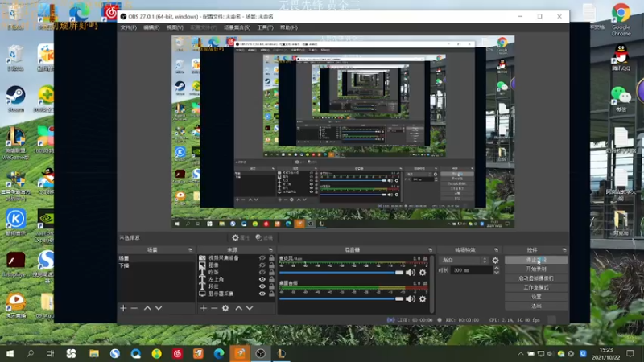Open File Explorer from taskbar
Viewport: 644px width, 362px height.
coord(94,353)
